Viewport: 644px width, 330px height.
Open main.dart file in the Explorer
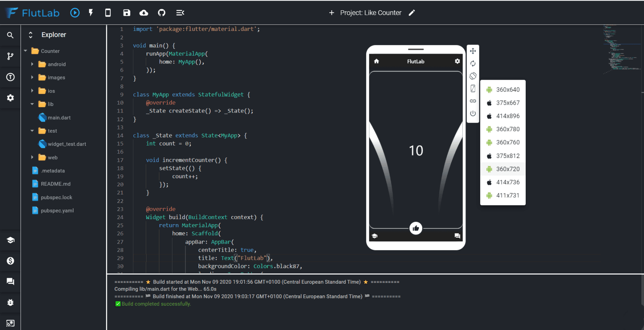(x=59, y=118)
